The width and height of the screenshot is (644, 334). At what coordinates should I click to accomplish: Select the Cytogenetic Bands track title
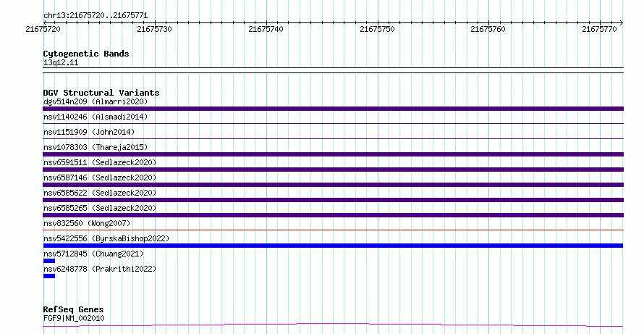pos(86,54)
